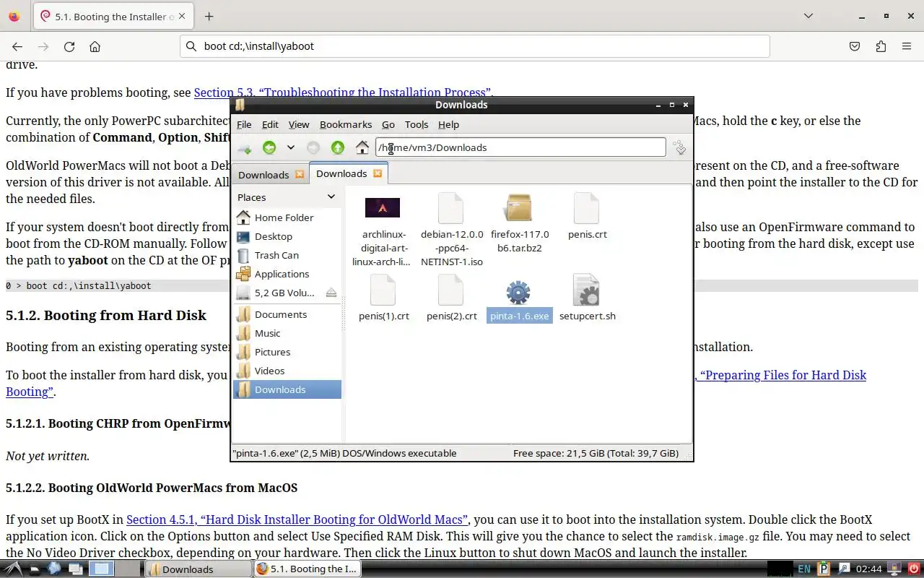The width and height of the screenshot is (924, 578).
Task: Click the Firefox home button
Action: pyautogui.click(x=95, y=46)
